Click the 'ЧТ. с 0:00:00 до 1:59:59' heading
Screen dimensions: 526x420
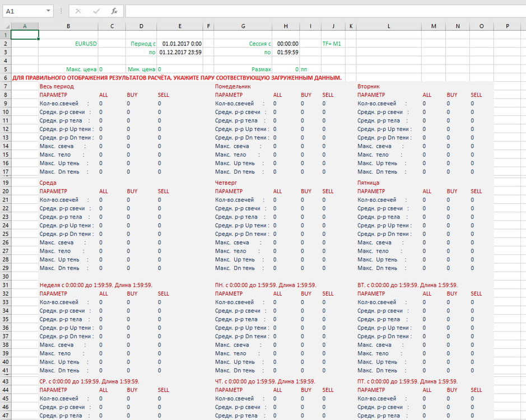point(265,381)
